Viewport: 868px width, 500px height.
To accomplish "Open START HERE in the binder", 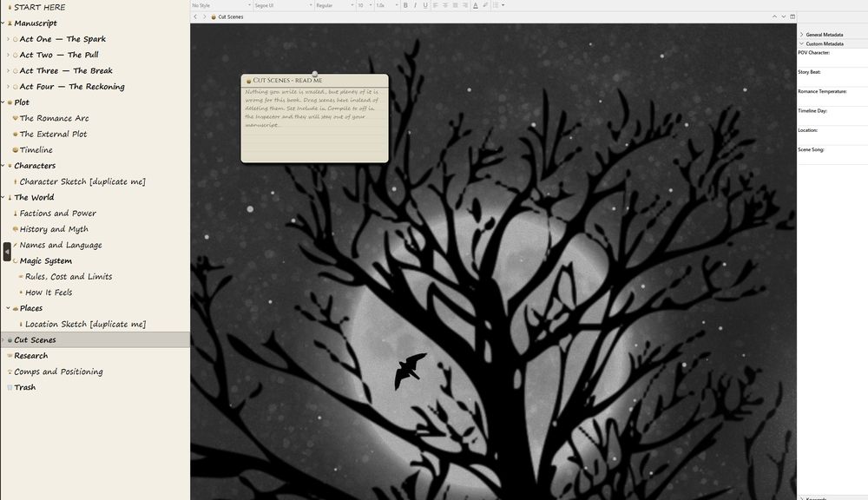I will tap(39, 7).
